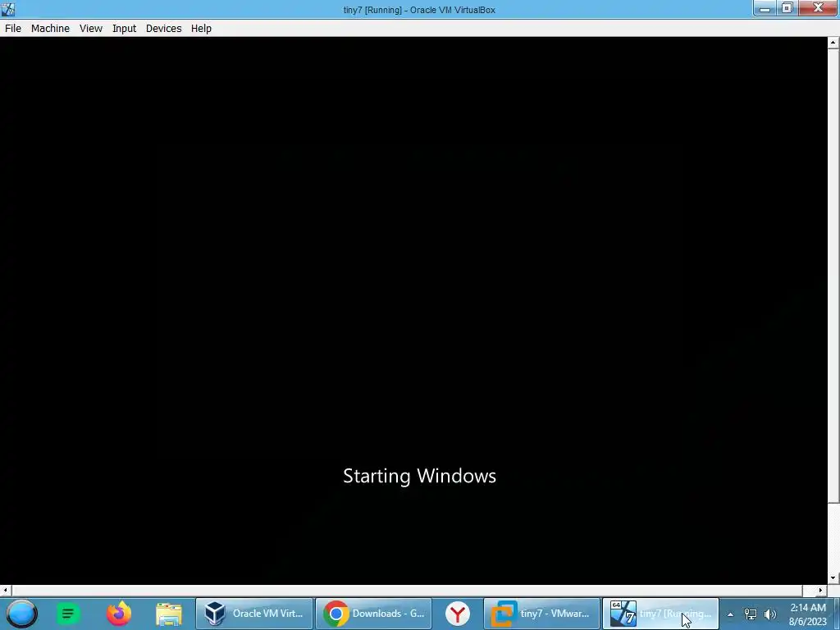
Task: Click the vertical scrollbar down arrow
Action: [833, 578]
